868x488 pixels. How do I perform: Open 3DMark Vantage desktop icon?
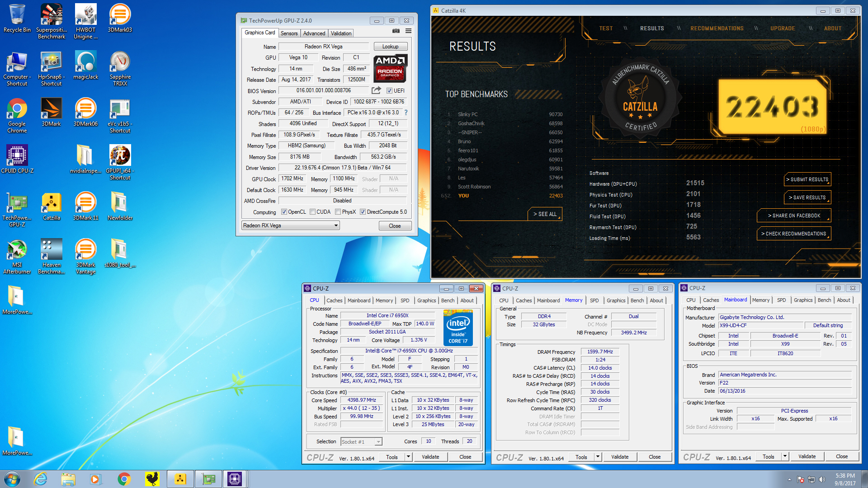pyautogui.click(x=85, y=257)
